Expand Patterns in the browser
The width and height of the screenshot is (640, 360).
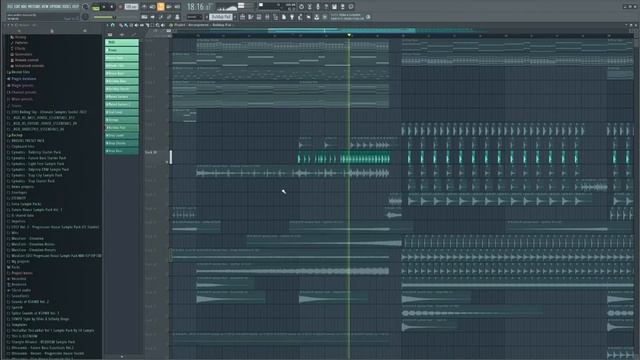22,43
